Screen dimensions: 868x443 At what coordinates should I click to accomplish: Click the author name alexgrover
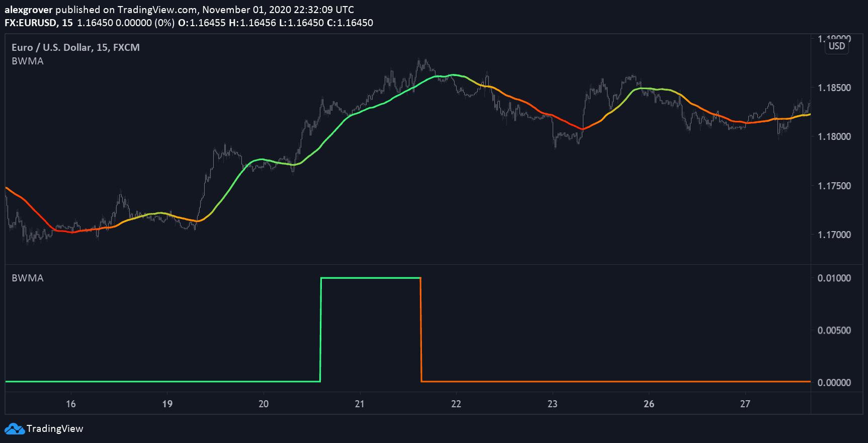coord(29,10)
